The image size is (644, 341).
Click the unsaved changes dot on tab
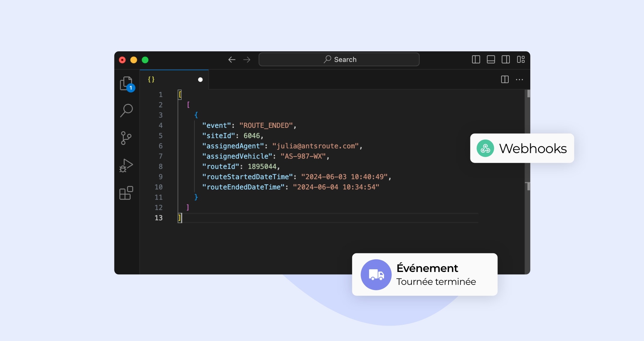200,80
